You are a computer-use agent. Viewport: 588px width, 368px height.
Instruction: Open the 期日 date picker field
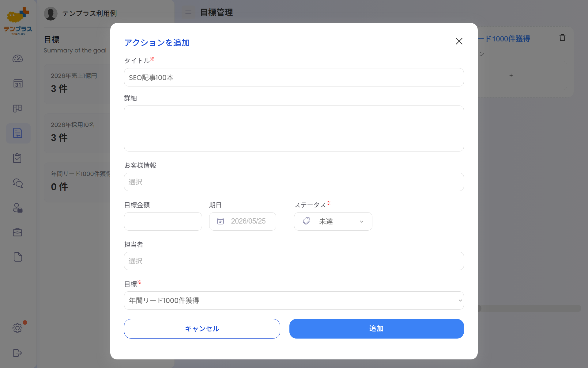tap(243, 221)
